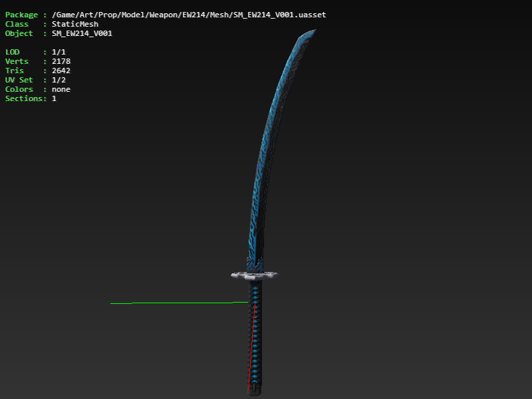Select the UV Set value "1/2"
This screenshot has width=532, height=399.
59,80
